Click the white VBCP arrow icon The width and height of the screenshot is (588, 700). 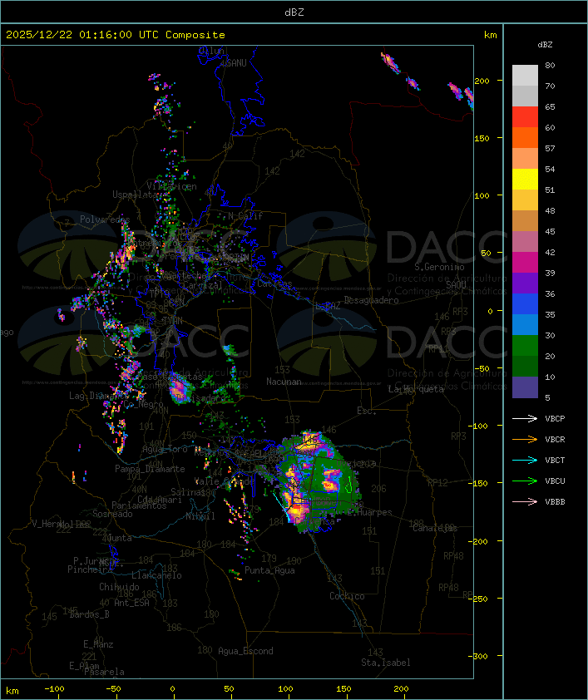525,419
